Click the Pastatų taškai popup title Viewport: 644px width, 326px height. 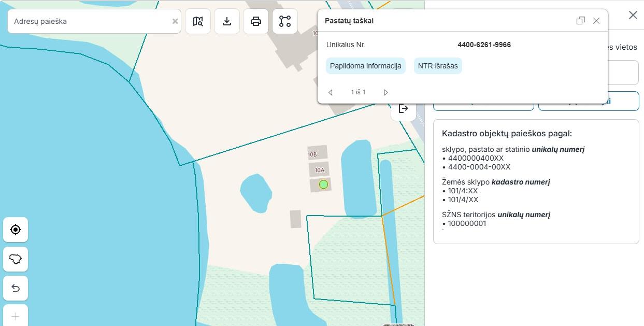(x=349, y=21)
